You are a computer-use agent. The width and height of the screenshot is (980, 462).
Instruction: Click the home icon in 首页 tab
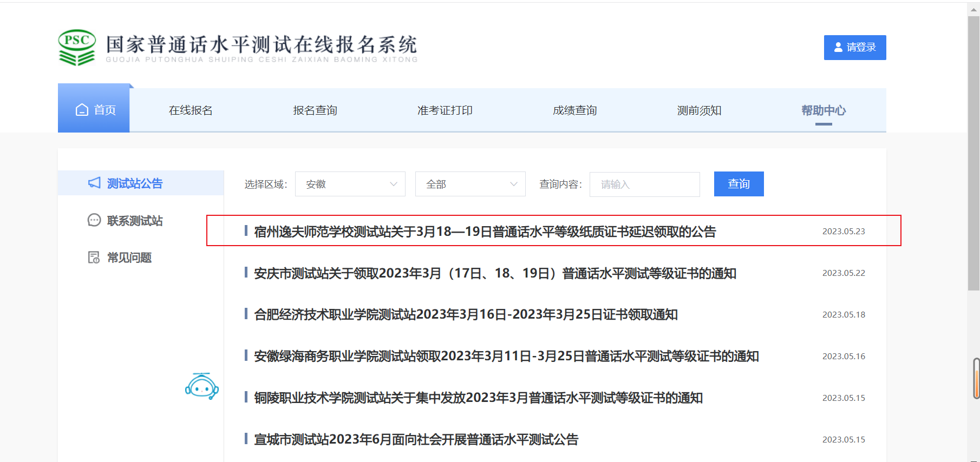click(82, 110)
